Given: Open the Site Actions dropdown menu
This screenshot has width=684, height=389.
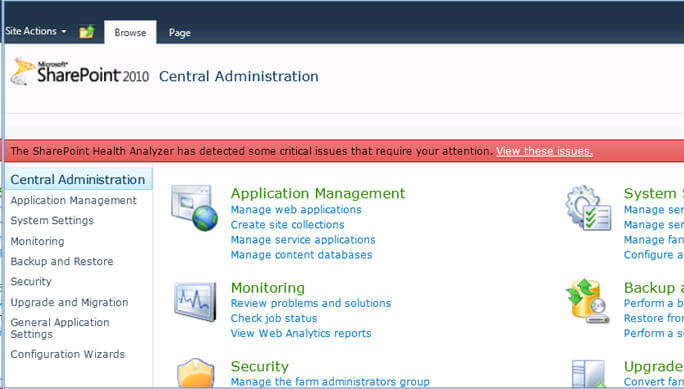Looking at the screenshot, I should click(x=36, y=31).
